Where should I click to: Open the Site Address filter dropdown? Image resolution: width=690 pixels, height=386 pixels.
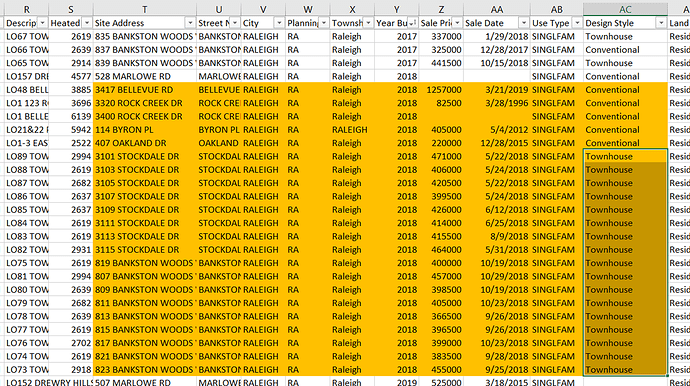190,23
